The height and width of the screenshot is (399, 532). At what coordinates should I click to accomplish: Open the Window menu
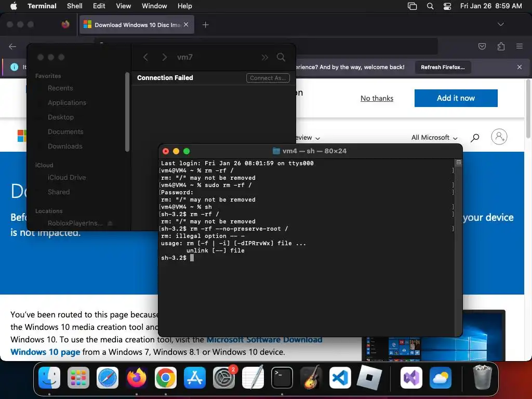pyautogui.click(x=154, y=6)
